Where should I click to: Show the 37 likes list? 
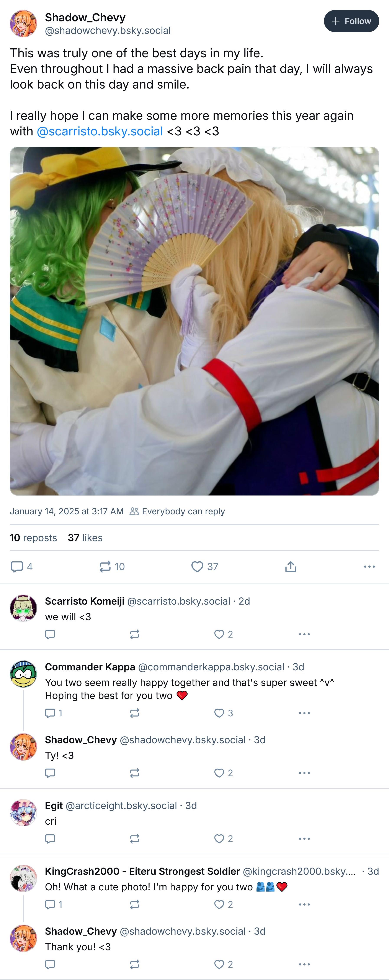click(85, 538)
